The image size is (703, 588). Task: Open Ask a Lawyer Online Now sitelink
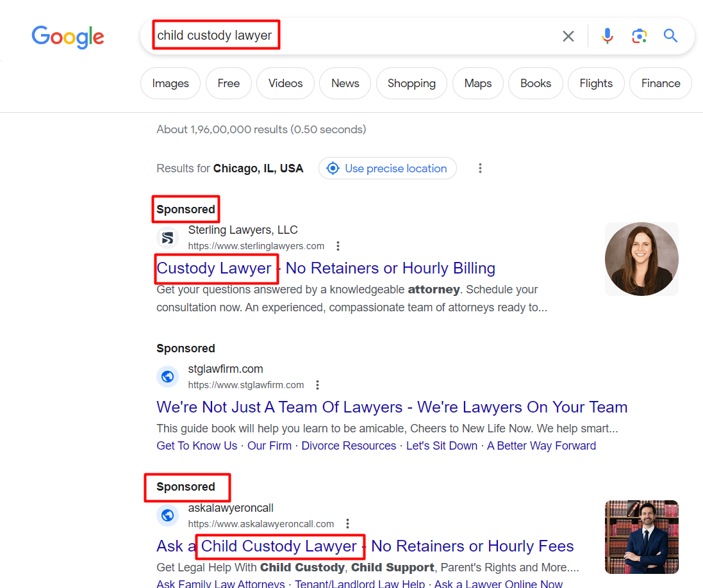[x=499, y=584]
